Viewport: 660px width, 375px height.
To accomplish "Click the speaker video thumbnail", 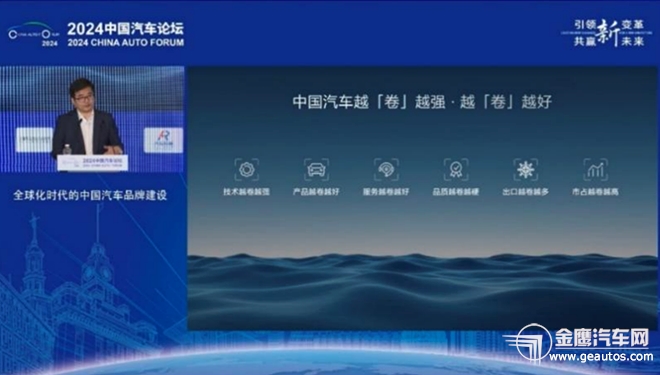I will pyautogui.click(x=92, y=119).
